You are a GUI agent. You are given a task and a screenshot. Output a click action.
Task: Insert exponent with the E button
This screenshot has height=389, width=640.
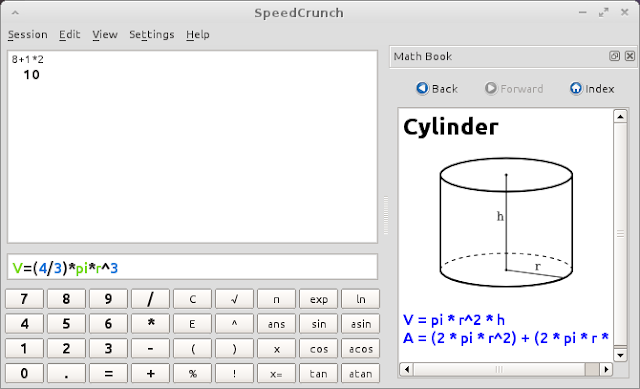tap(192, 324)
